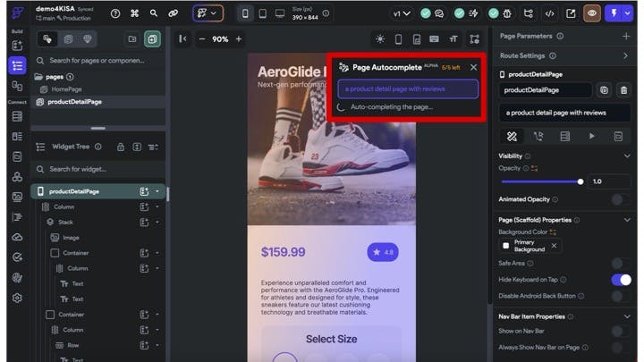This screenshot has width=644, height=362.
Task: Toggle light mode sun icon on canvas
Action: [380, 39]
